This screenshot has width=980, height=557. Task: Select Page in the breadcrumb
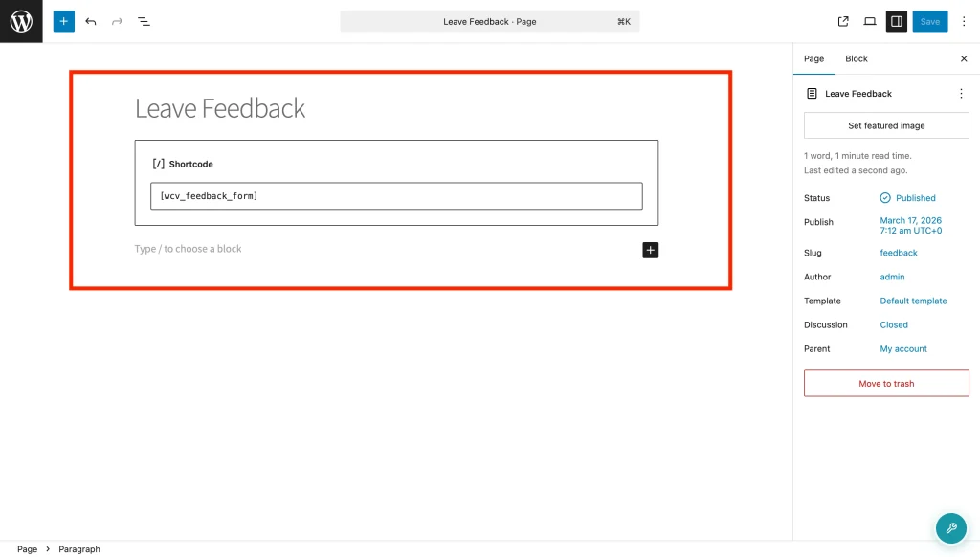click(x=28, y=549)
